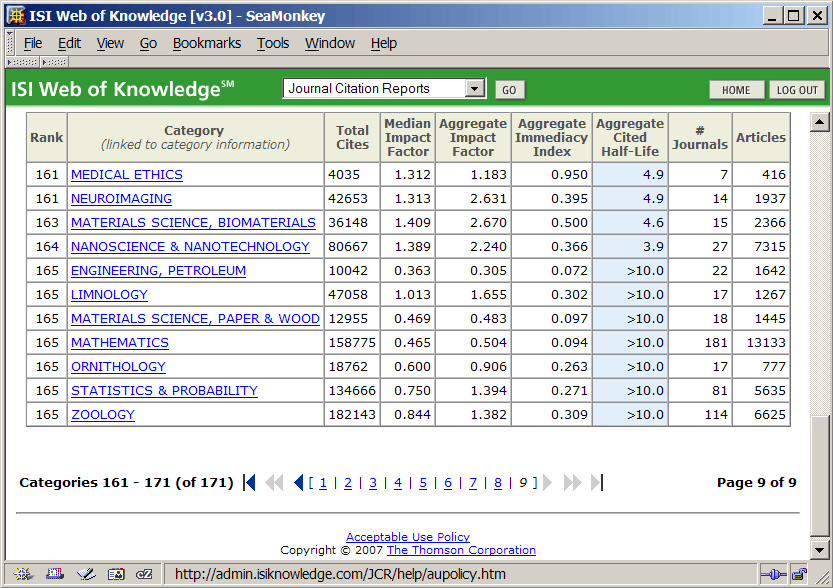
Task: Open SeaMonkey Navigator from status bar icon
Action: [23, 574]
